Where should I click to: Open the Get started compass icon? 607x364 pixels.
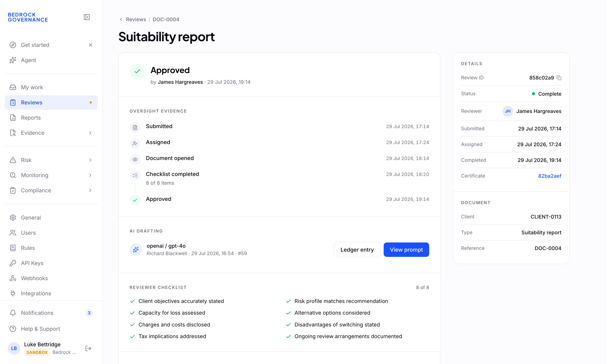[x=13, y=45]
